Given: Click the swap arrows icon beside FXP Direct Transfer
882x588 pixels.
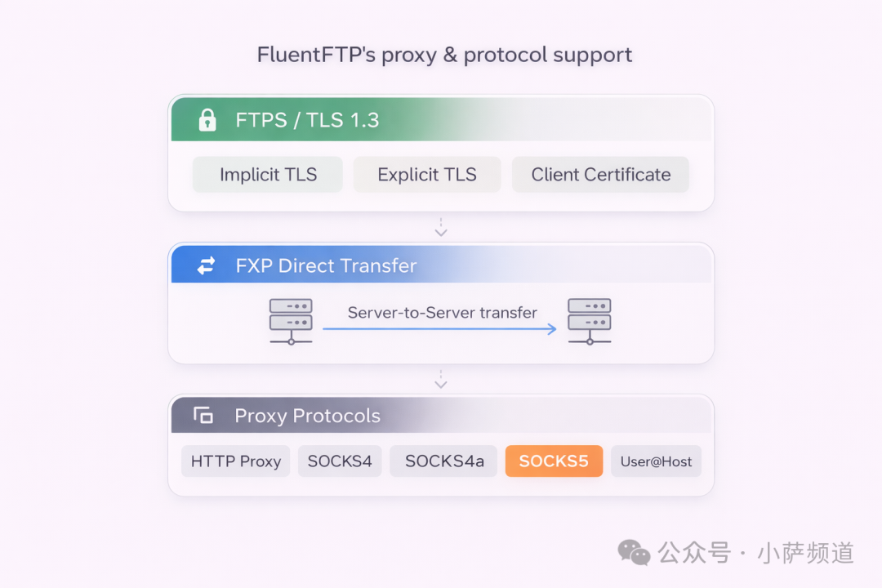Looking at the screenshot, I should (206, 265).
